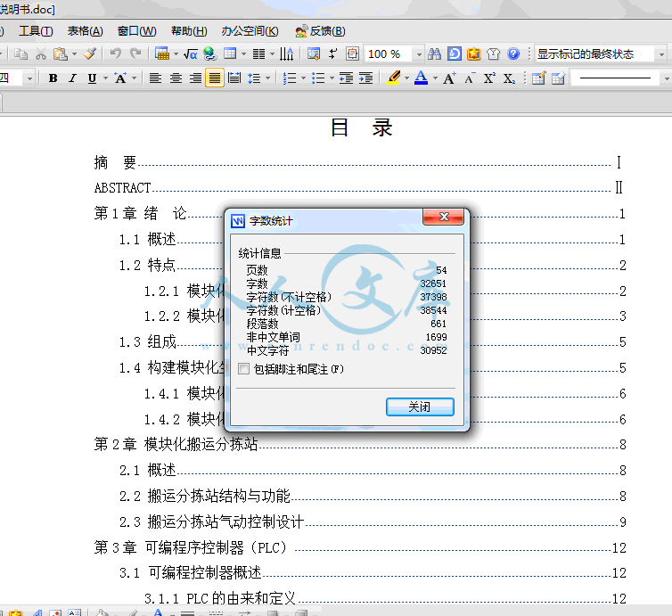Open the 反馈(B) menu
This screenshot has width=672, height=616.
click(320, 31)
